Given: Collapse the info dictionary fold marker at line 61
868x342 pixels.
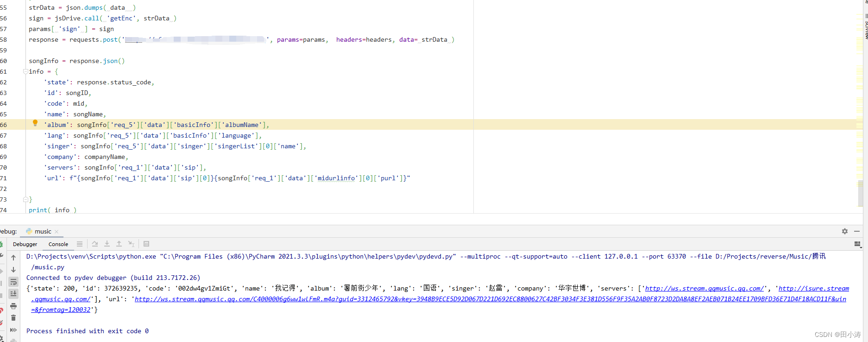Looking at the screenshot, I should (25, 71).
